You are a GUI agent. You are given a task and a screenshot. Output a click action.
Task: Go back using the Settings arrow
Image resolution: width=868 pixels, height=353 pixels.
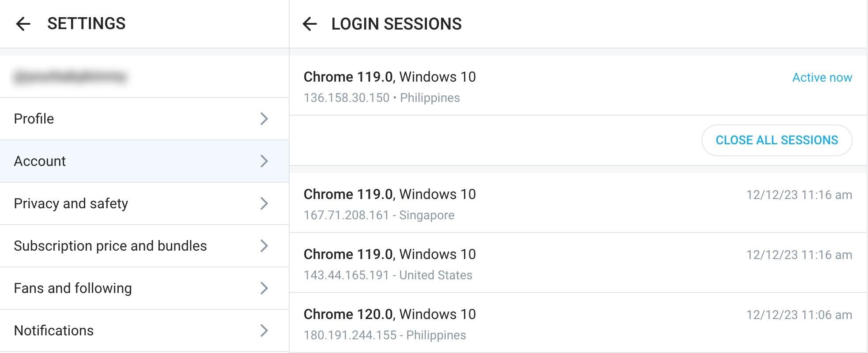[x=23, y=24]
